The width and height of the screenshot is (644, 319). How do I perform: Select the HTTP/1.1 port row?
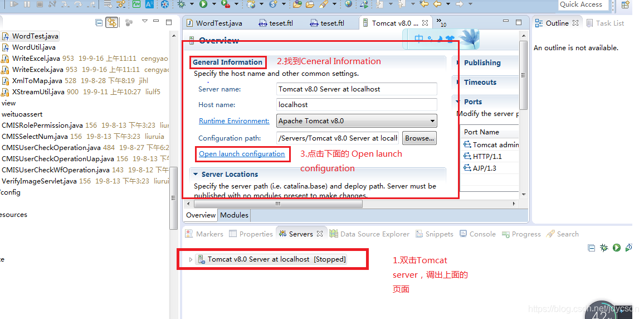pyautogui.click(x=490, y=156)
